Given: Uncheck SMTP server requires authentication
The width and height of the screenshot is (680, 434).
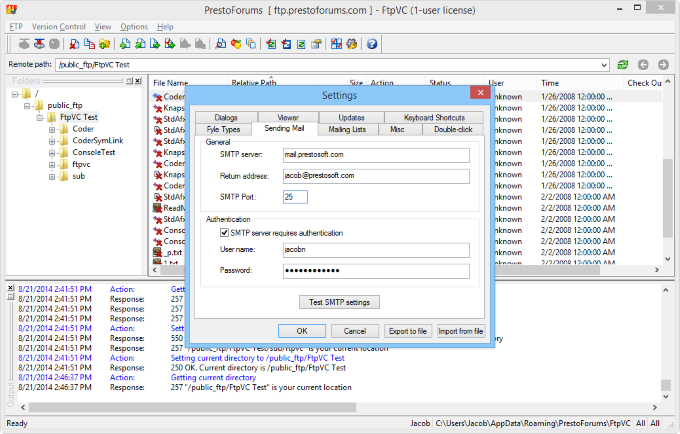Looking at the screenshot, I should coord(224,233).
